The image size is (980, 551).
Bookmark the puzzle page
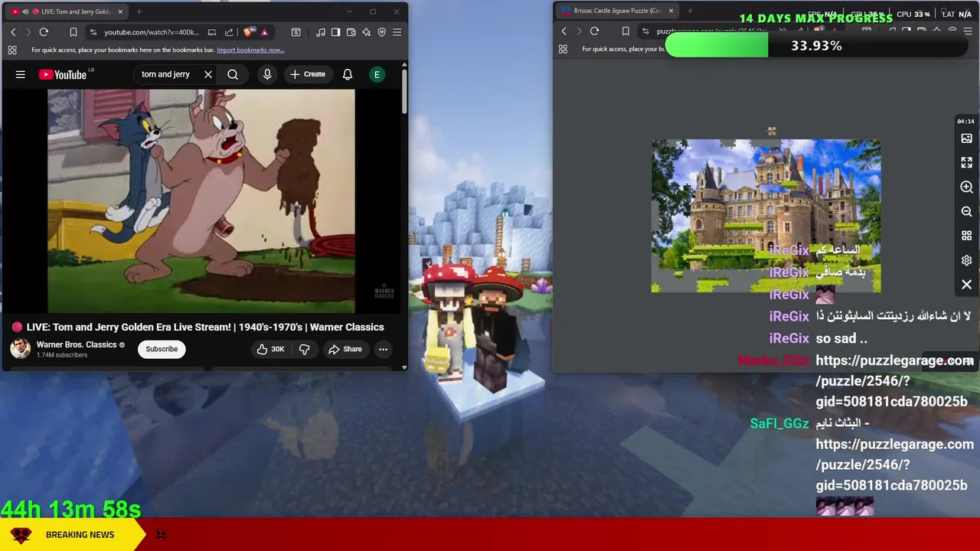pyautogui.click(x=626, y=31)
